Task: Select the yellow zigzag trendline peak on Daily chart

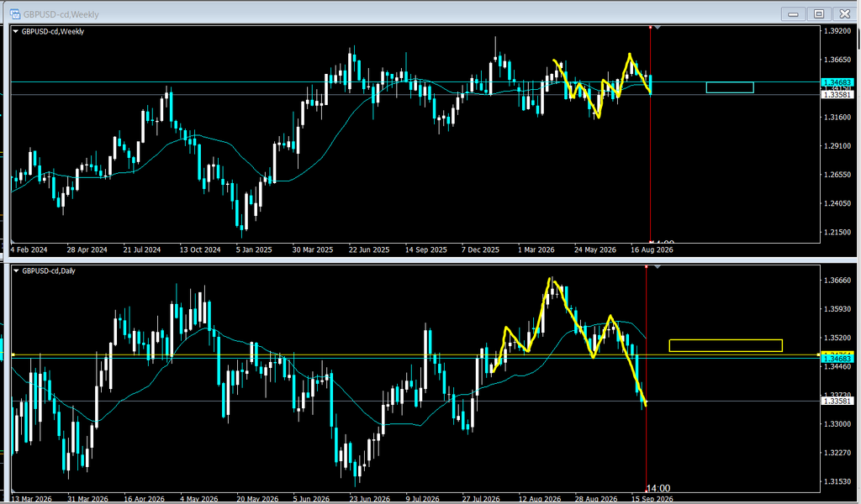Action: pyautogui.click(x=550, y=280)
